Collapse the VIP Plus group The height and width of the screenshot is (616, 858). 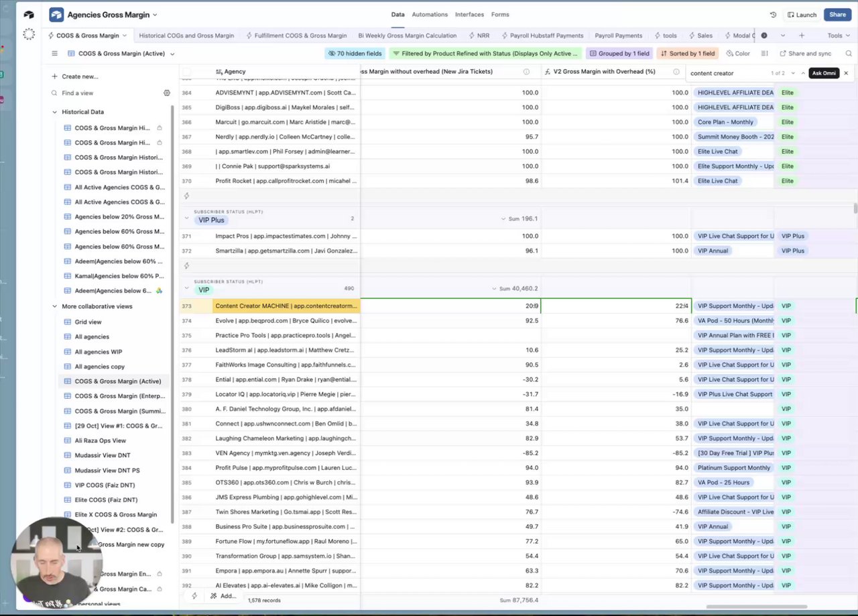click(187, 219)
